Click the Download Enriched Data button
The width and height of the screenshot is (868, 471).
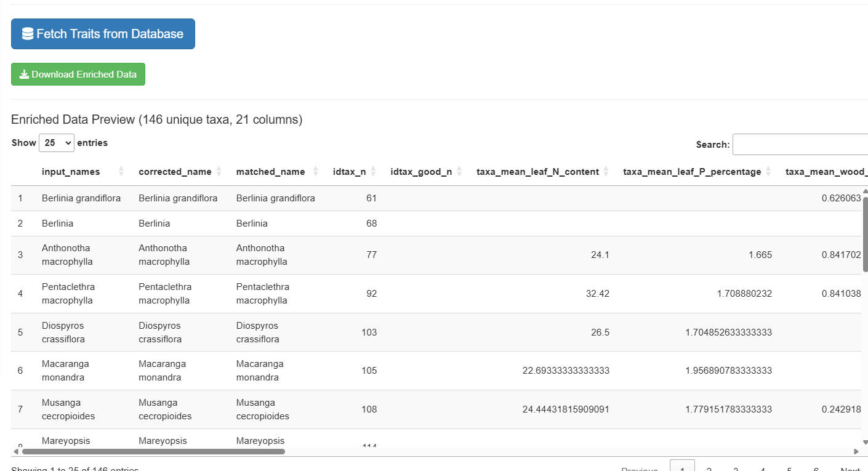[x=78, y=74]
